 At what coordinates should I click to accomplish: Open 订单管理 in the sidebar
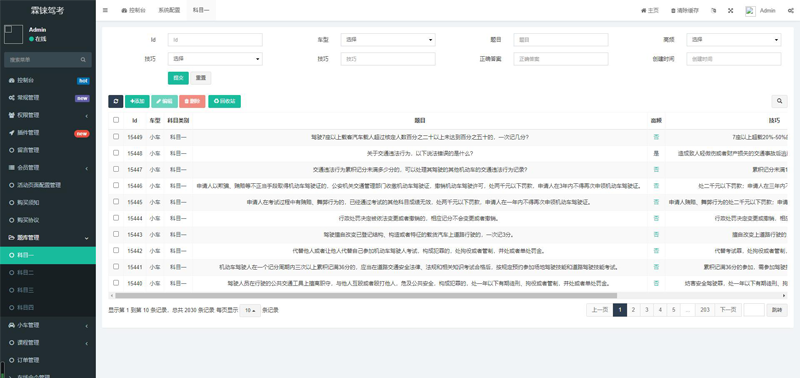[48, 360]
